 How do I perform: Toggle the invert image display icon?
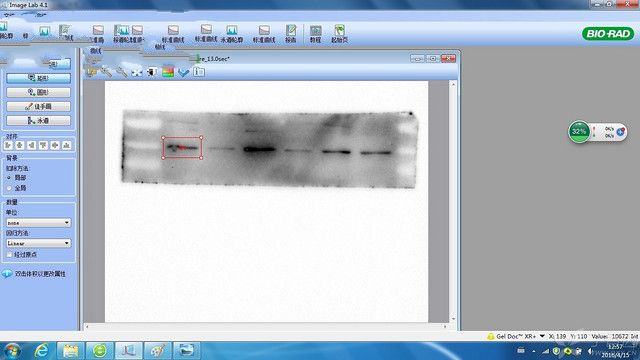pyautogui.click(x=152, y=72)
